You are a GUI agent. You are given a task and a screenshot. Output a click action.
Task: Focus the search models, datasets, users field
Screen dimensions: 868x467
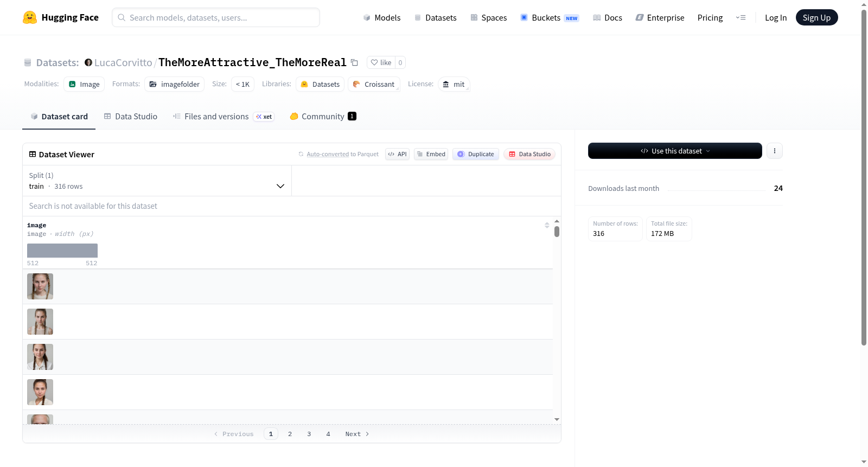tap(216, 17)
